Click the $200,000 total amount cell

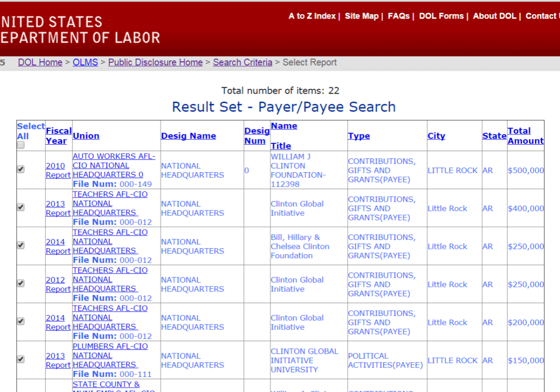tap(526, 322)
